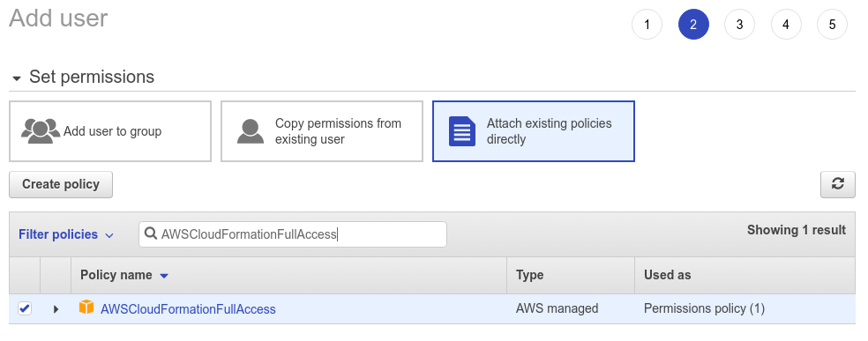Click the single person icon in Copy permissions card

251,131
